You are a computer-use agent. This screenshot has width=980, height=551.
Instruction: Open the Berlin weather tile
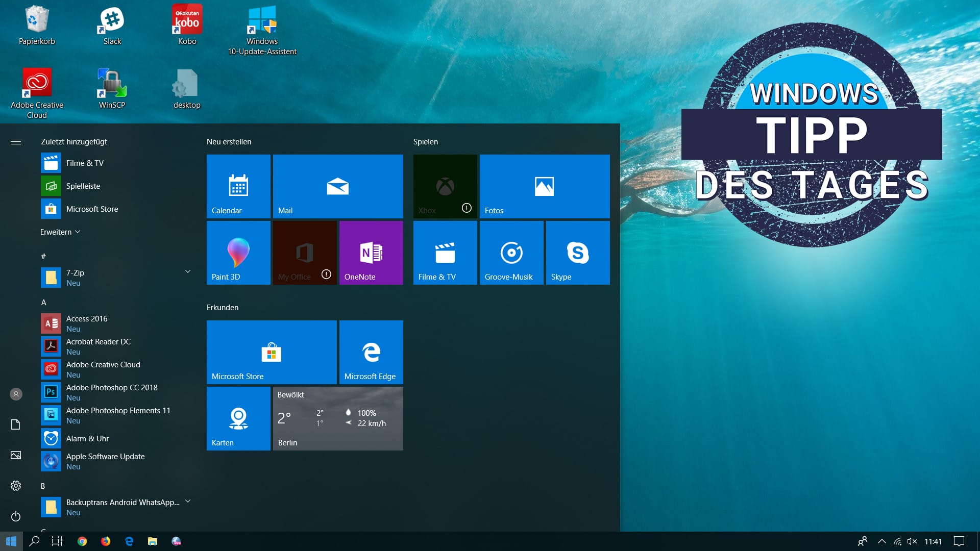click(x=338, y=418)
